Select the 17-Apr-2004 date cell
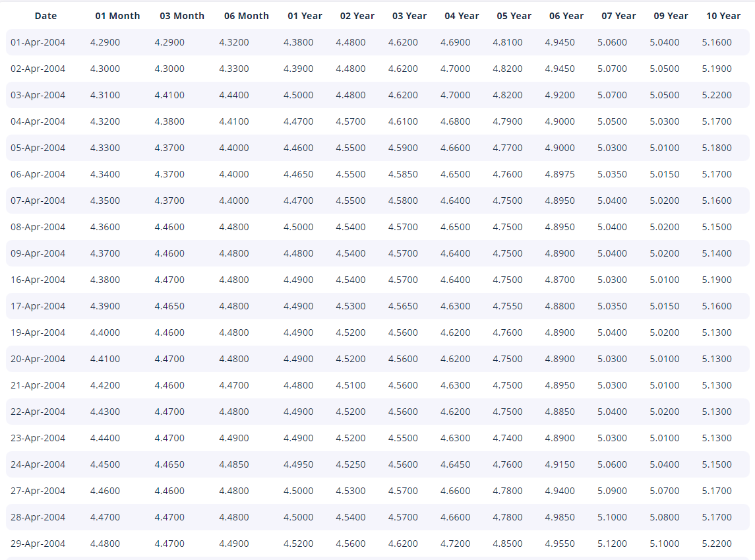The image size is (755, 560). tap(38, 306)
